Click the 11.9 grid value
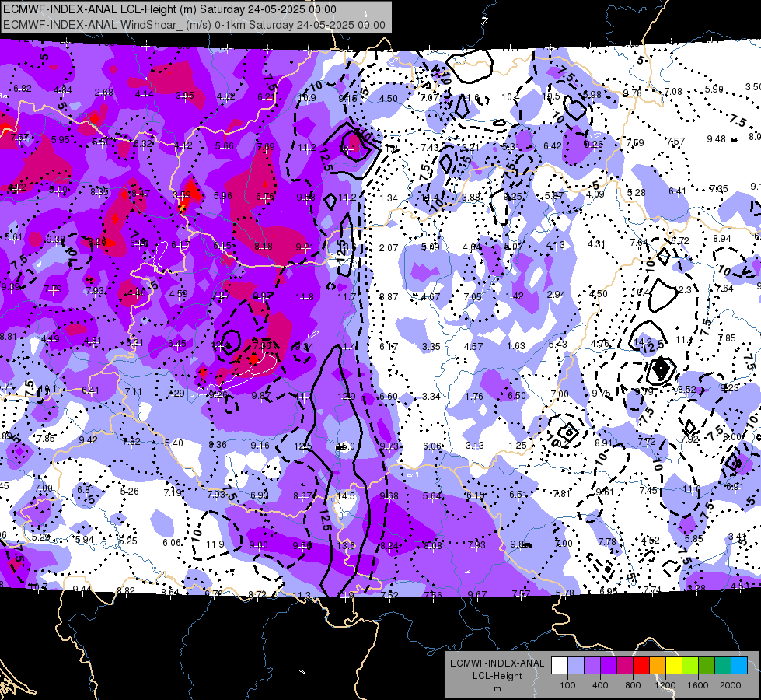The width and height of the screenshot is (761, 700). (x=215, y=544)
